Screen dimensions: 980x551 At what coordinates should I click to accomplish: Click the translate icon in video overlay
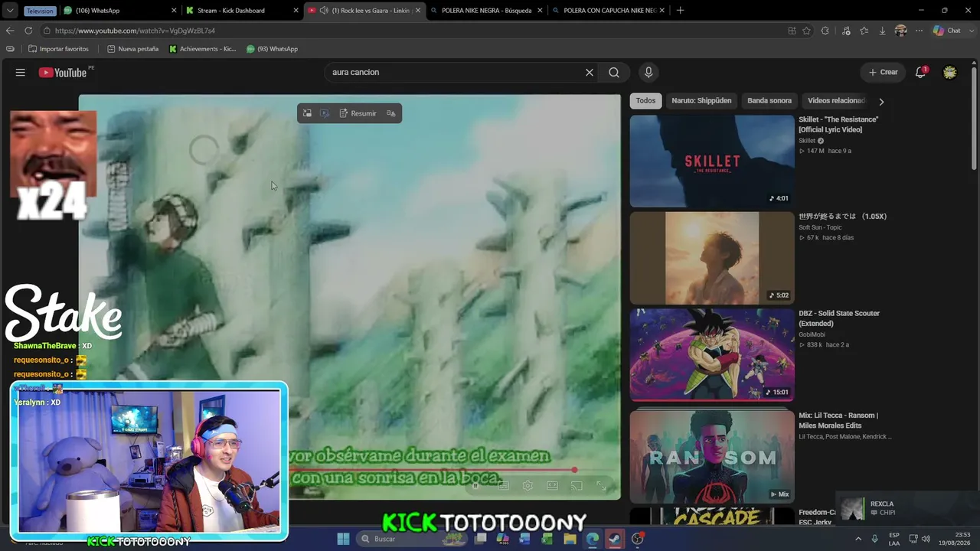[391, 113]
